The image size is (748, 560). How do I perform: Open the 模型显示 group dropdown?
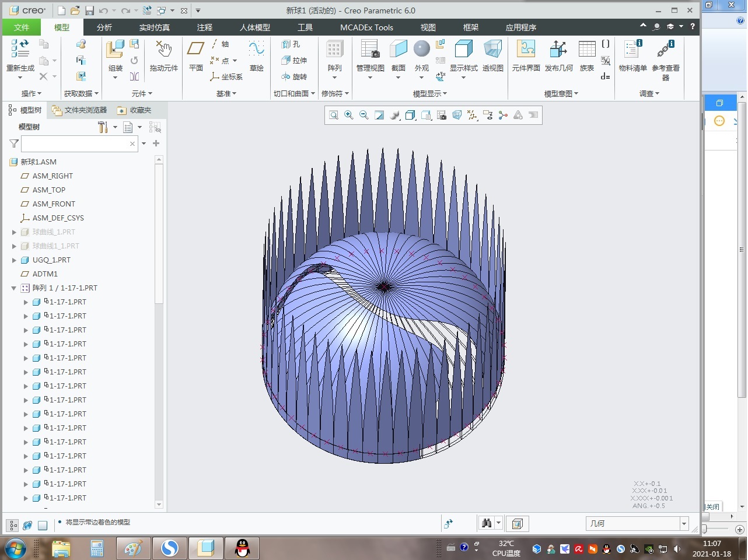coord(430,93)
